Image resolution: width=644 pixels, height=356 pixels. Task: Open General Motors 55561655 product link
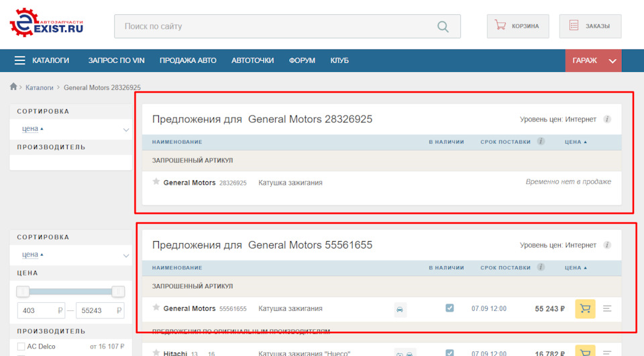tap(205, 308)
